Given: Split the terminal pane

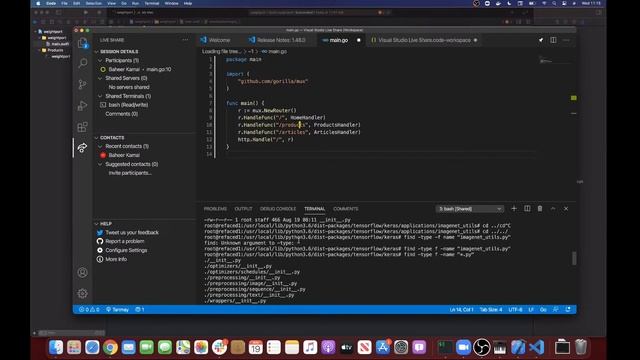Looking at the screenshot, I should point(527,209).
